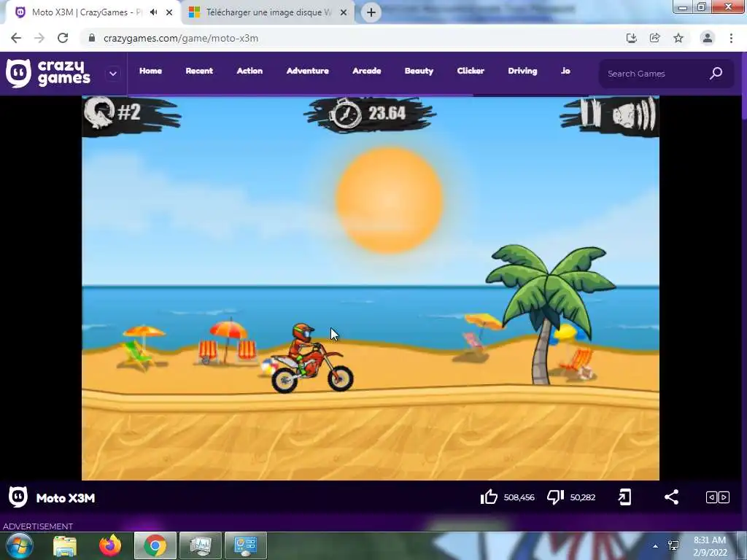Open the Arcade category
This screenshot has height=560, width=747.
[x=366, y=71]
